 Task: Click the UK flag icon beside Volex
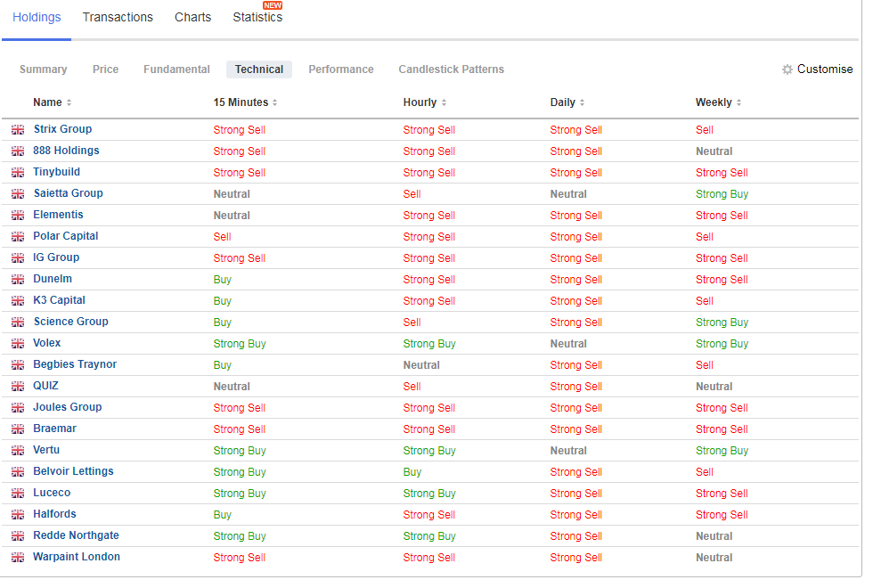pyautogui.click(x=18, y=344)
